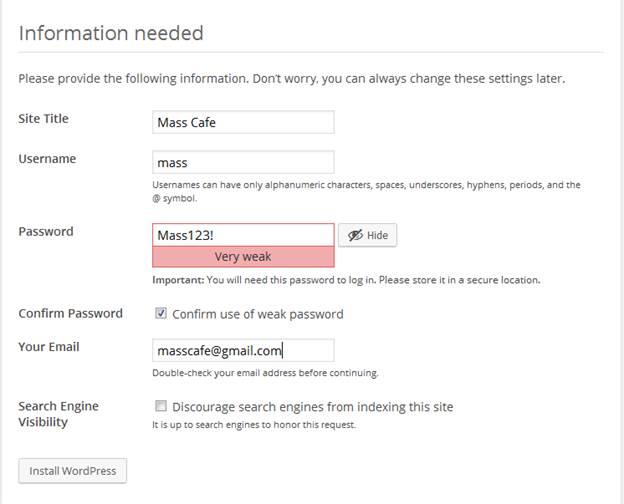Click the username allowed-characters hint text

[x=366, y=185]
